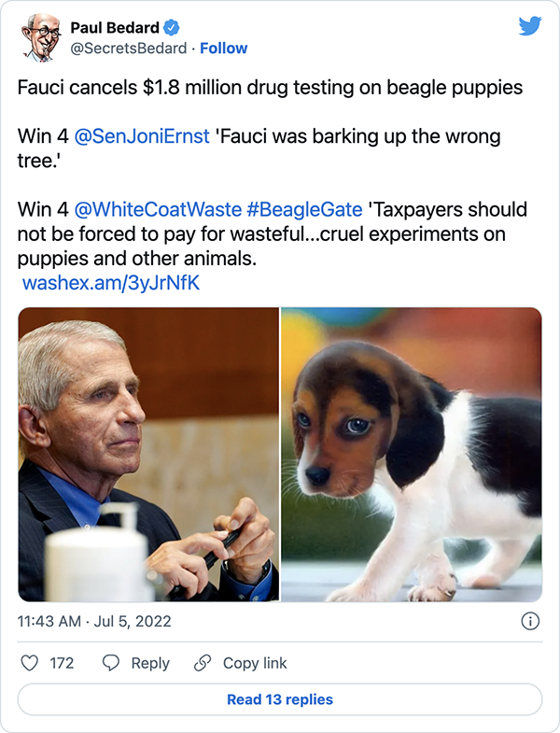Click the Reply text label
This screenshot has height=733, width=560.
150,663
